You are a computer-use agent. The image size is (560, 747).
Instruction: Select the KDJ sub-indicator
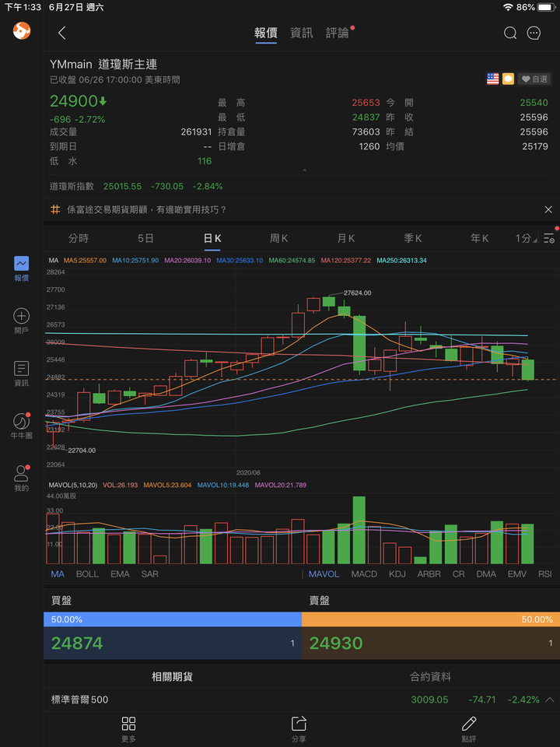point(397,574)
